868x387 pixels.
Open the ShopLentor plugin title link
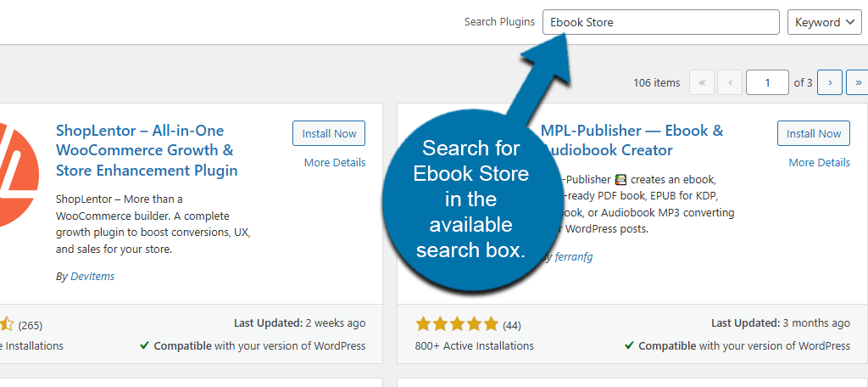(147, 150)
